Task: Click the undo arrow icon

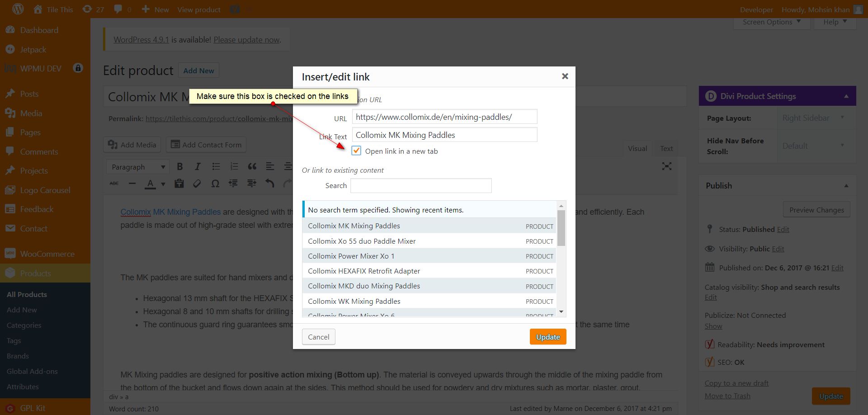Action: [270, 184]
